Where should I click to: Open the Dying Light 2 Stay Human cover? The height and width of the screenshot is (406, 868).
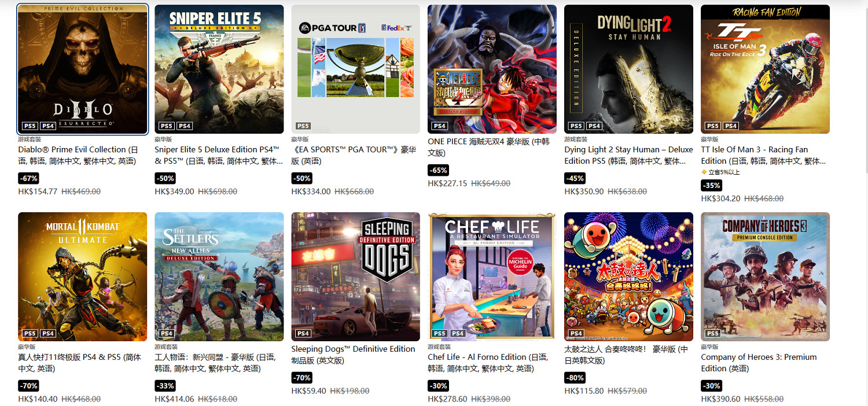pos(629,69)
